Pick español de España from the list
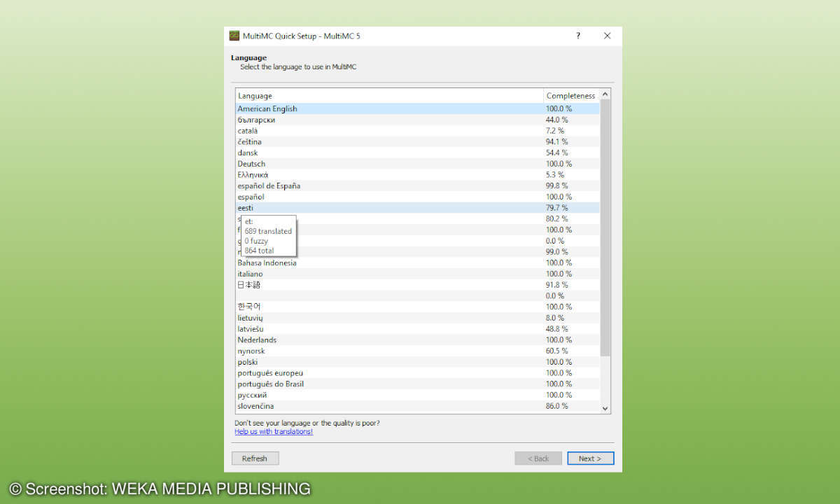The image size is (840, 504). pyautogui.click(x=418, y=185)
